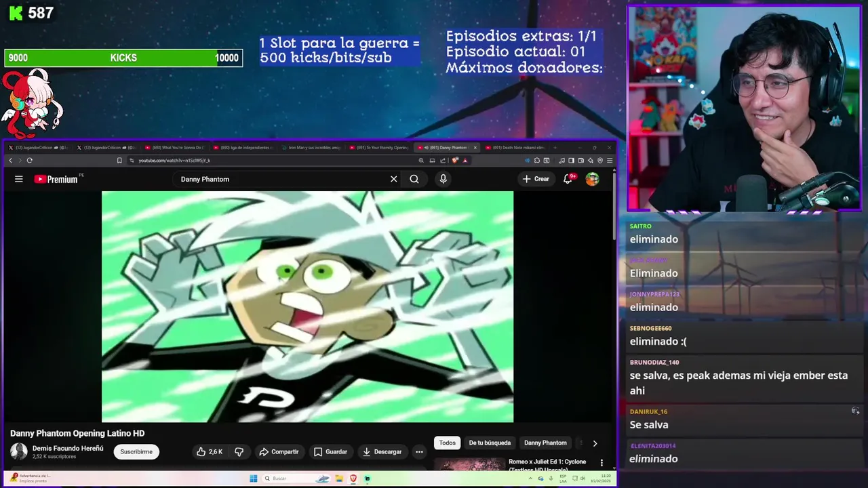Open the Demis Facundo Hereñú channel name
Viewport: 868px width, 488px height.
click(x=68, y=448)
